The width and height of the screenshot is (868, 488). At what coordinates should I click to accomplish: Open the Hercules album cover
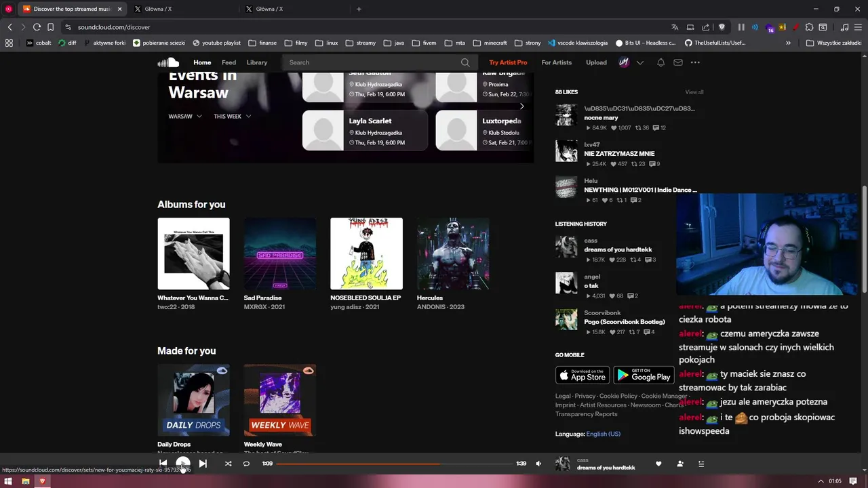pyautogui.click(x=453, y=253)
